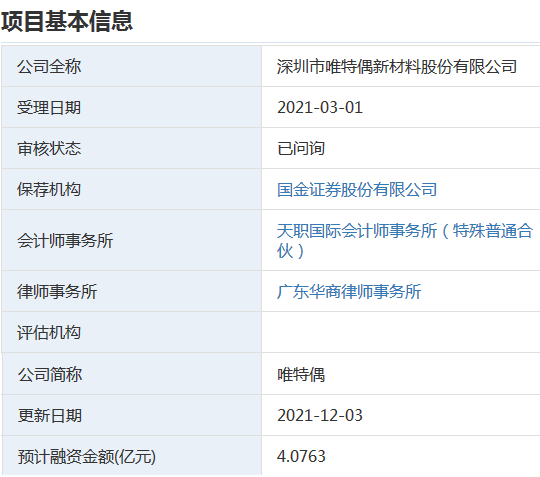
Task: Click the 预计融资金额(亿元) label cell
Action: (132, 456)
